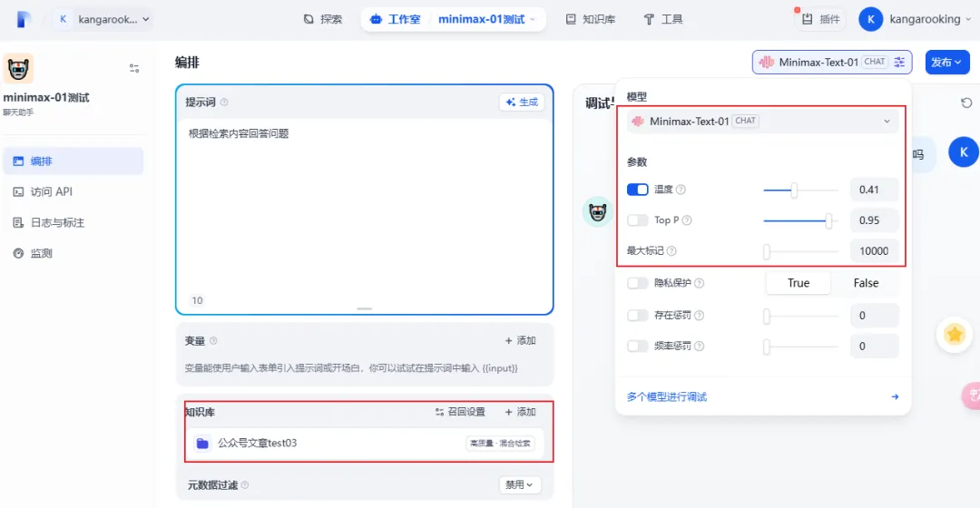Enable the Top P switch
The height and width of the screenshot is (508, 980).
coord(638,220)
